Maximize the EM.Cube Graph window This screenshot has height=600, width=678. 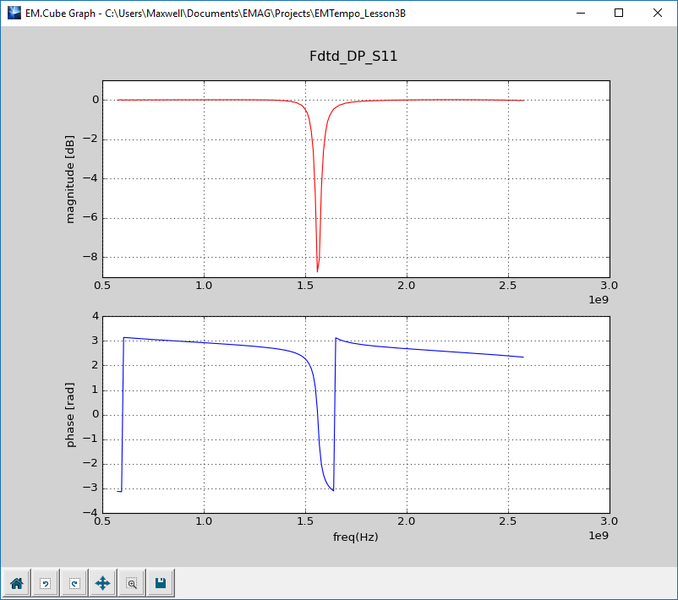(618, 12)
